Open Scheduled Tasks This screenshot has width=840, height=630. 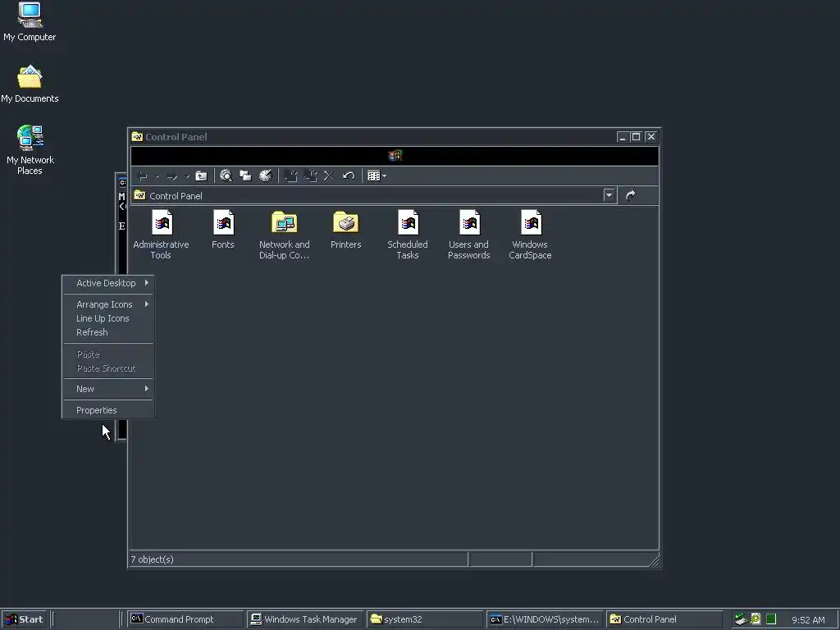[x=408, y=235]
